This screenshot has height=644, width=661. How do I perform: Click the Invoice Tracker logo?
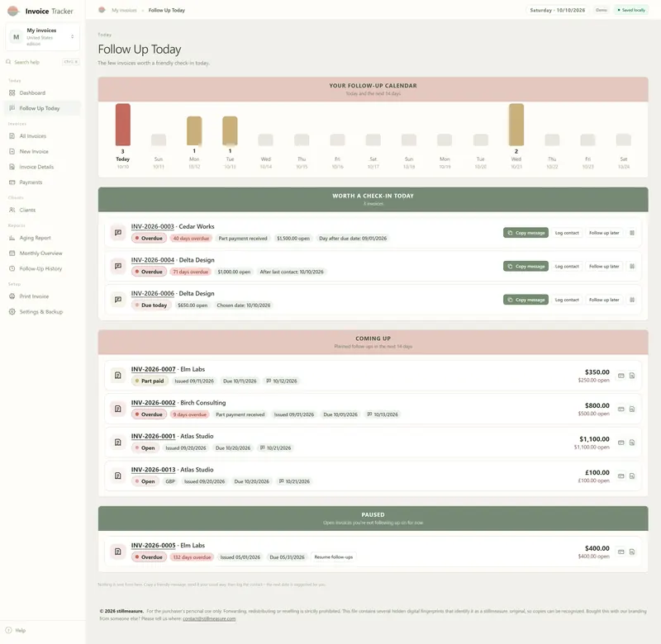click(x=40, y=11)
